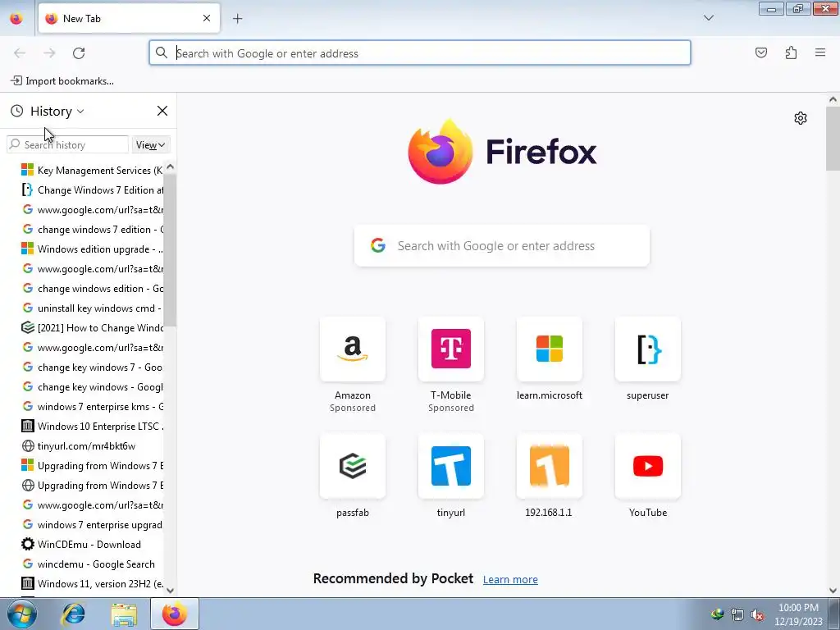
Task: Open the Firefox application menu
Action: [820, 52]
